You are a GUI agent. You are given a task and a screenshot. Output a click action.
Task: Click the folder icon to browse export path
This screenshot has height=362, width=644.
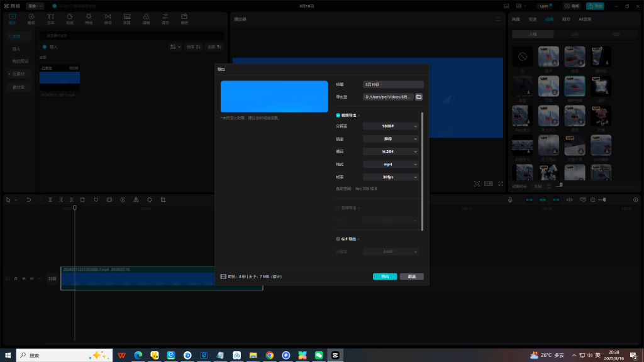coord(419,97)
